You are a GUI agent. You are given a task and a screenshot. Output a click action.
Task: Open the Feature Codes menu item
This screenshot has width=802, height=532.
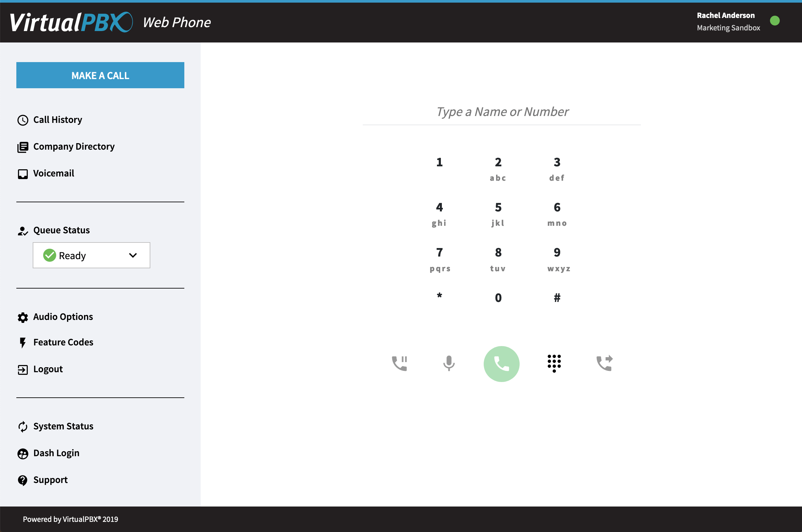click(x=63, y=342)
